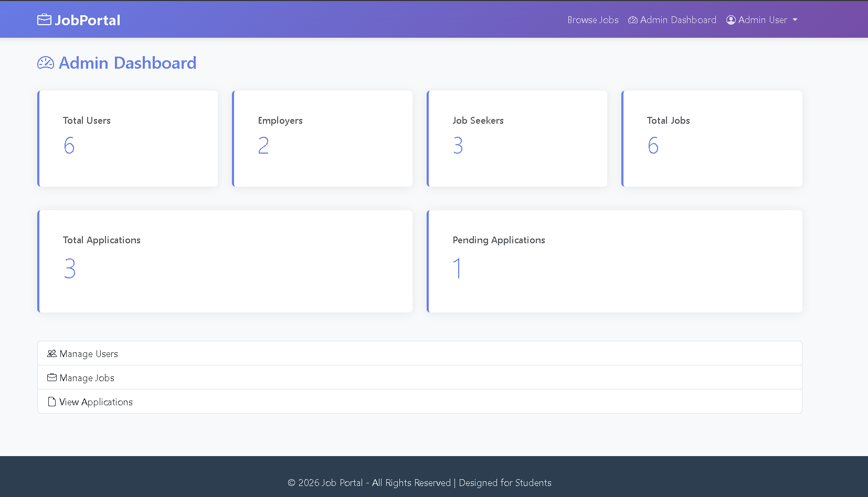Click the Pending Applications count 1
Viewport: 868px width, 497px height.
pyautogui.click(x=458, y=268)
